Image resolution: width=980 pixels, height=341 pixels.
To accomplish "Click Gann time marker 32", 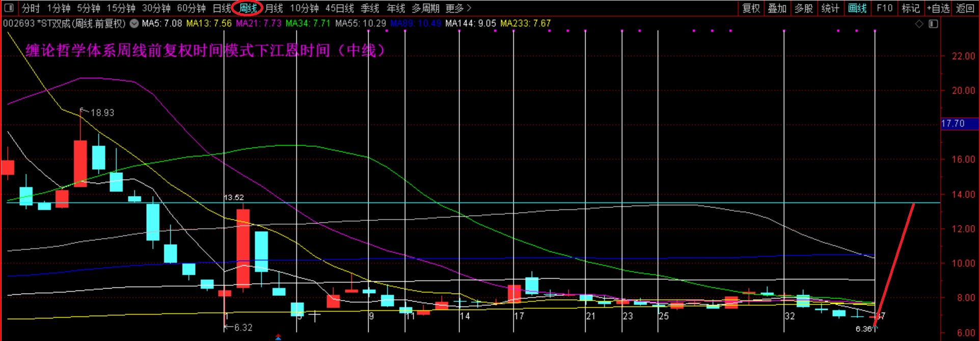I will pos(790,316).
